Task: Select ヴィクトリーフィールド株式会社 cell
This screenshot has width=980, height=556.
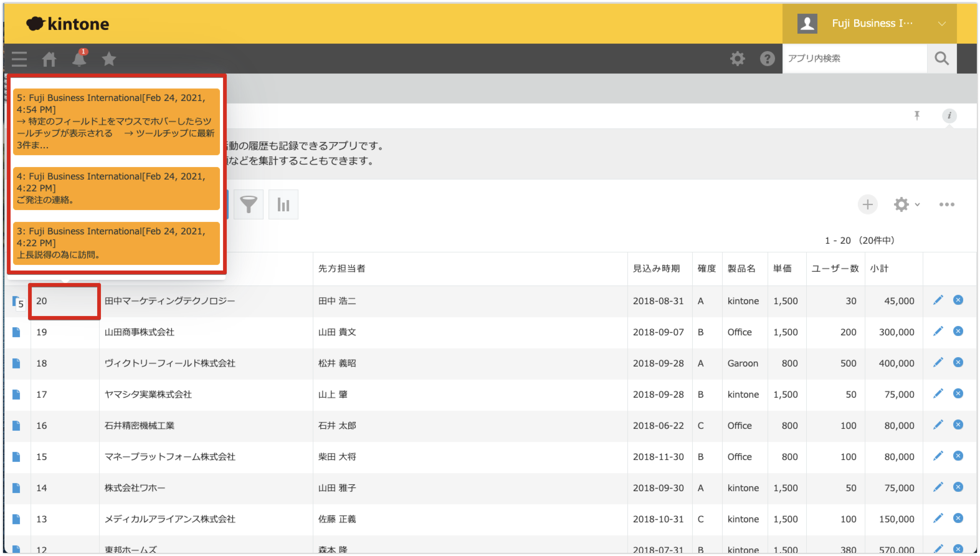Action: [206, 363]
